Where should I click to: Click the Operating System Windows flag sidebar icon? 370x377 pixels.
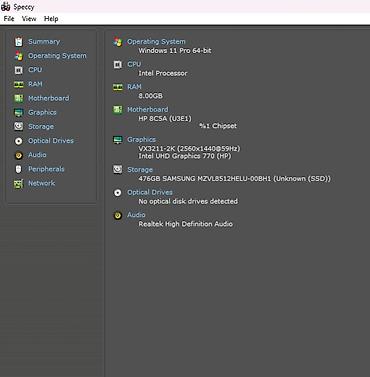tap(19, 56)
